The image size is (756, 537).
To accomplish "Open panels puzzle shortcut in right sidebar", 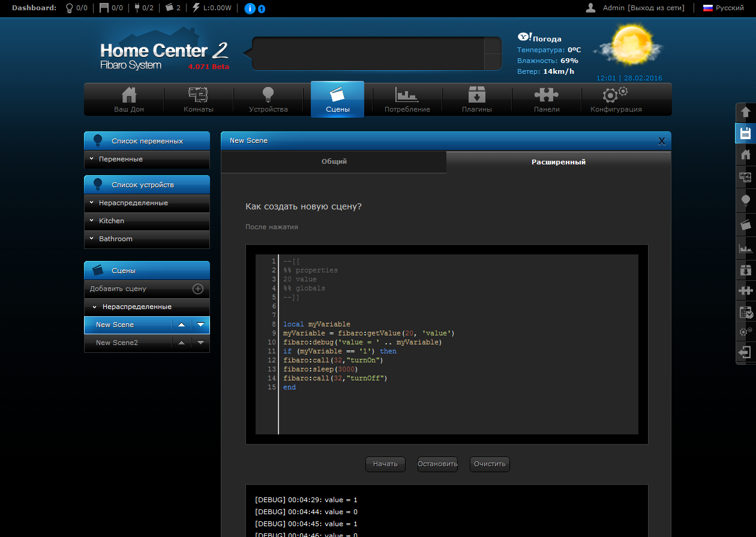I will click(746, 291).
